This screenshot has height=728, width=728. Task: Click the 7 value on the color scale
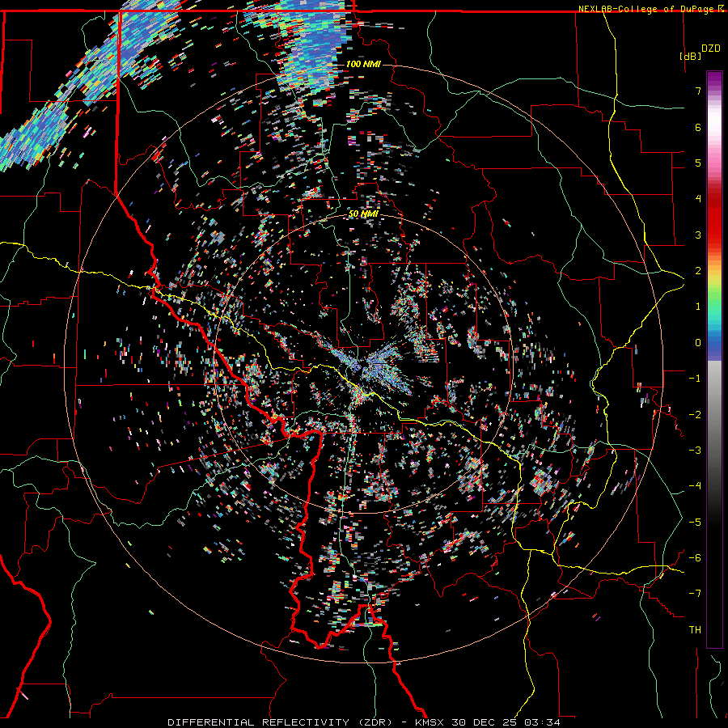coord(698,91)
